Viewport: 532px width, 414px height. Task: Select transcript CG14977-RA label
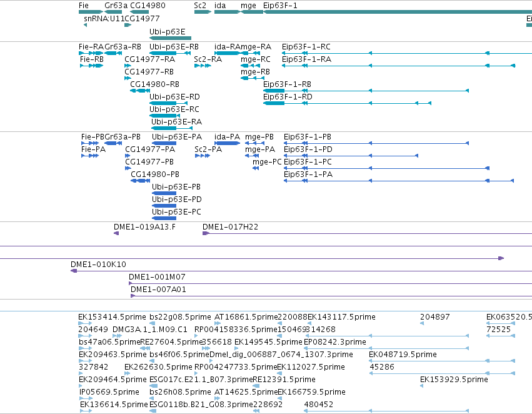tap(149, 59)
